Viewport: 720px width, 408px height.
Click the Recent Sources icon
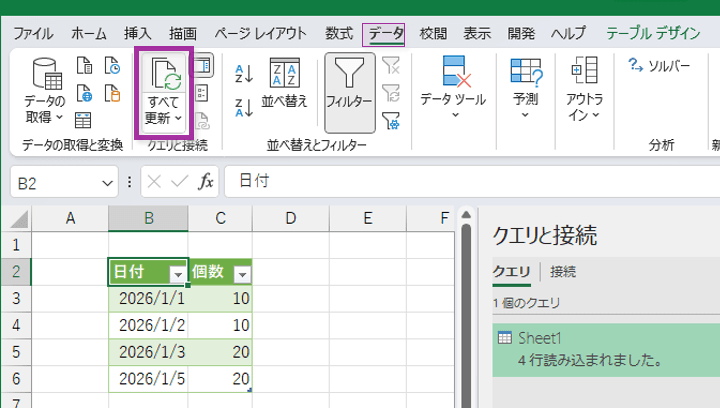(x=112, y=66)
